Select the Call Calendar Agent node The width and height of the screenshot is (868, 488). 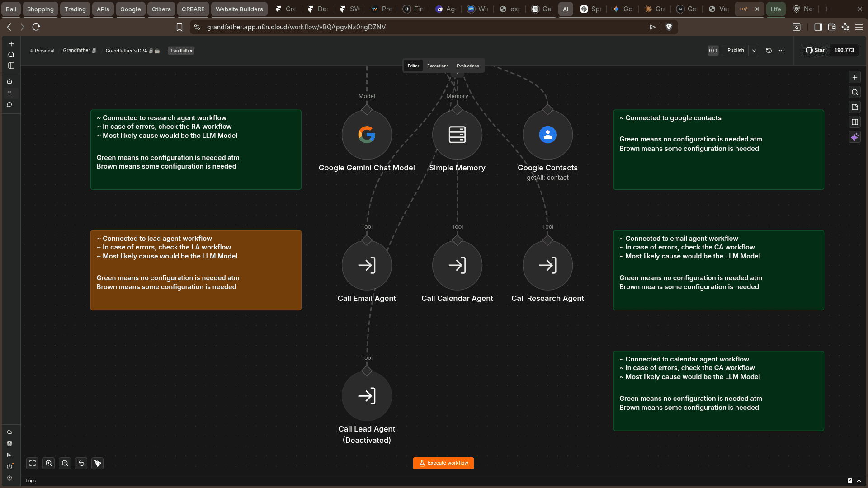click(x=457, y=265)
